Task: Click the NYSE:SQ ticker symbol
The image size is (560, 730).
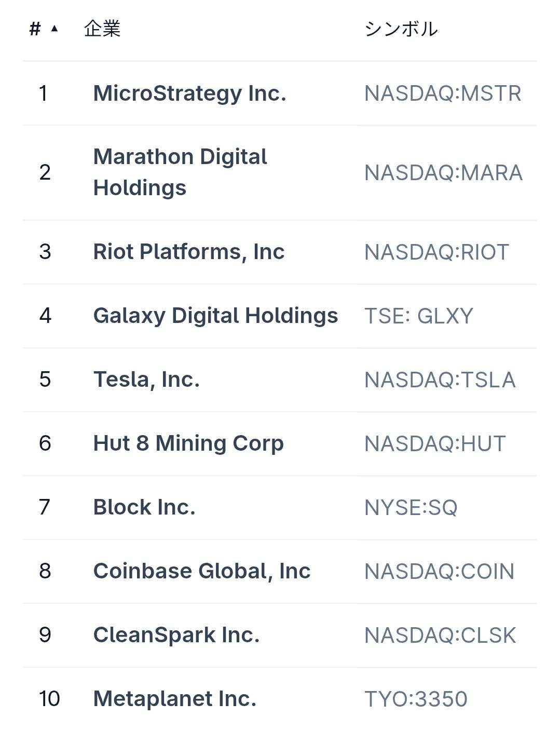Action: point(411,508)
